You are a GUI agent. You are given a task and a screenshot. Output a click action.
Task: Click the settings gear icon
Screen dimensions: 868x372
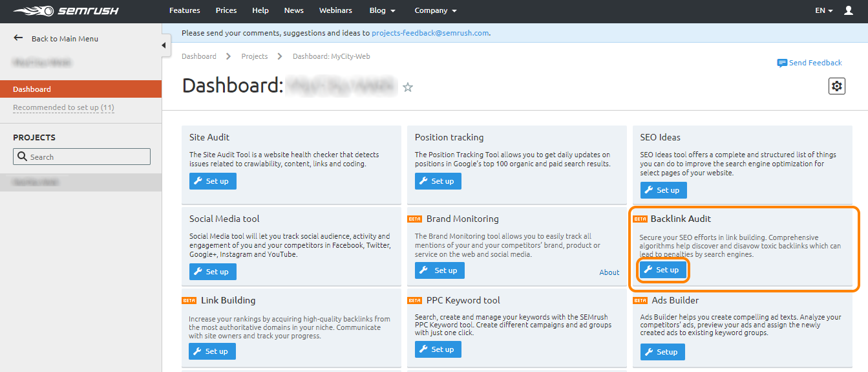click(837, 86)
